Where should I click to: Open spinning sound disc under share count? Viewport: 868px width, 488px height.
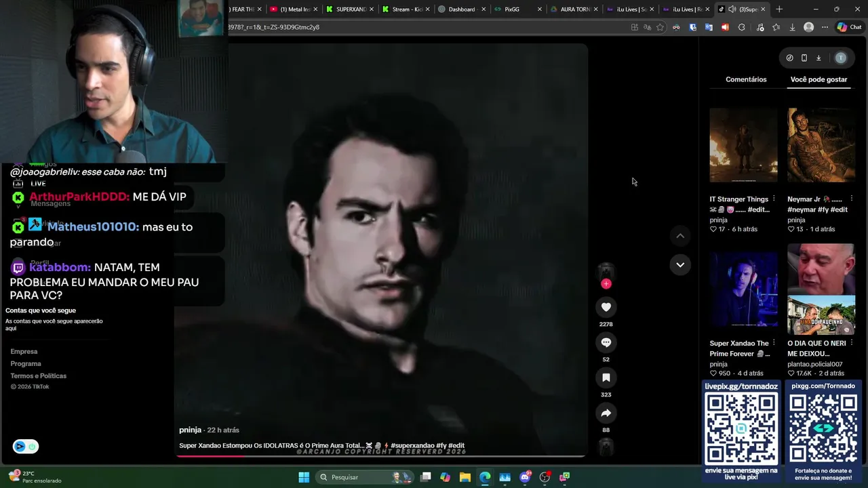tap(606, 447)
